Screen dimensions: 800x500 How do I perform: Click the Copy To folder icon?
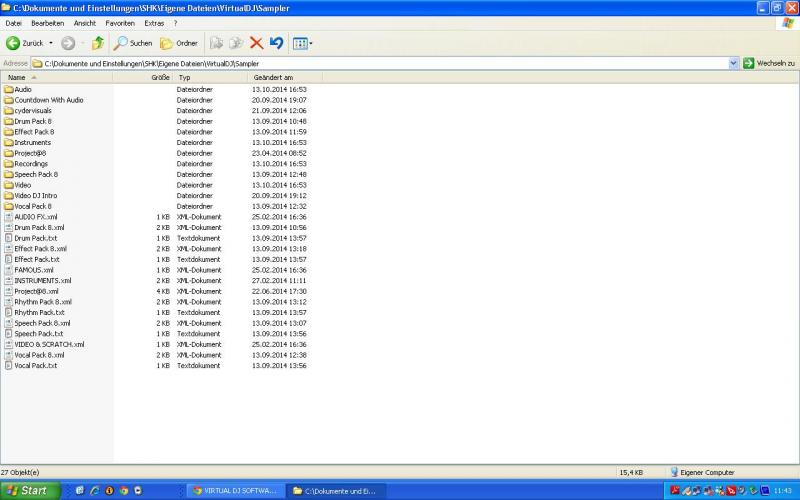click(236, 43)
